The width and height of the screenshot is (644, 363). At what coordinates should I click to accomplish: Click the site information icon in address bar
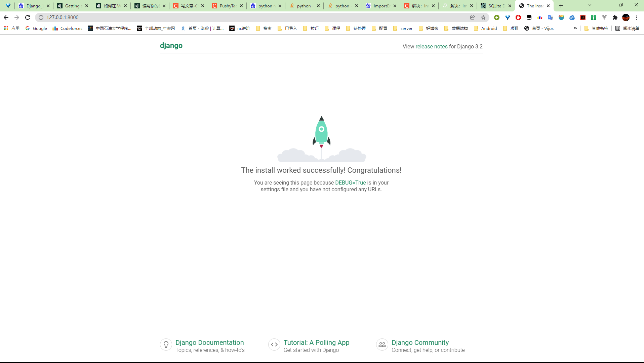(41, 17)
